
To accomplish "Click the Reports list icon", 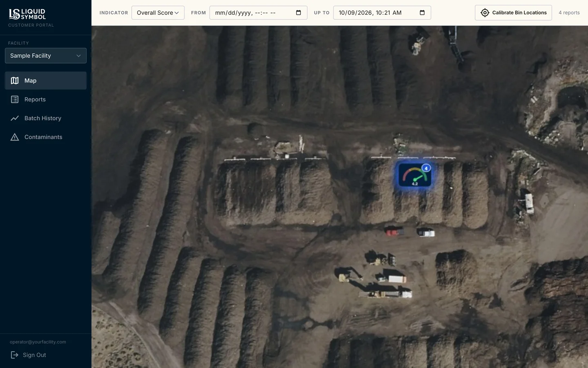I will tap(15, 99).
